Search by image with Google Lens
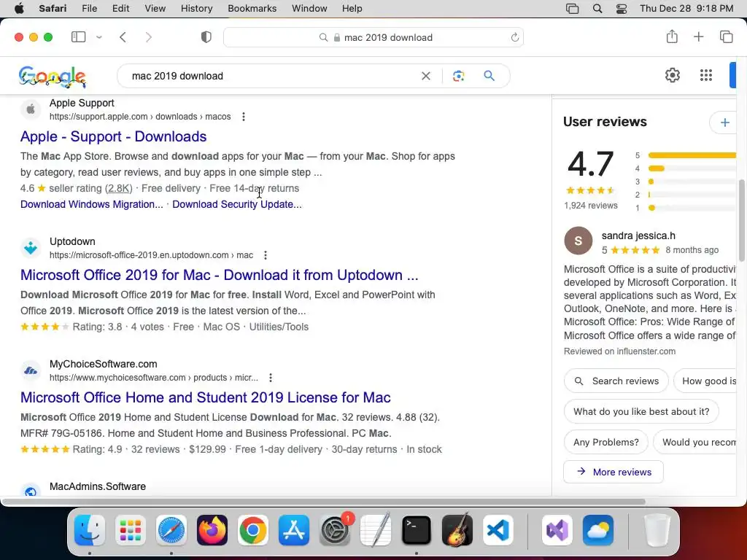Image resolution: width=747 pixels, height=560 pixels. pyautogui.click(x=458, y=76)
